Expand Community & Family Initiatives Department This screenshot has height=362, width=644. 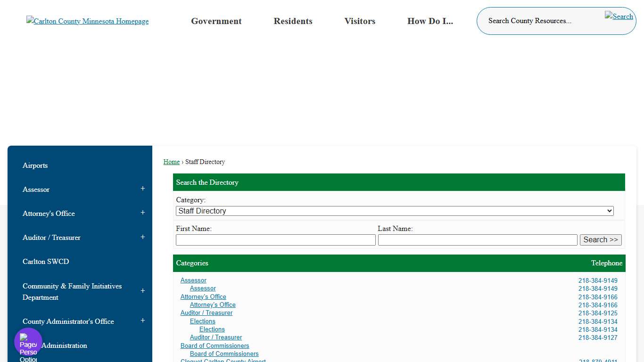click(142, 291)
